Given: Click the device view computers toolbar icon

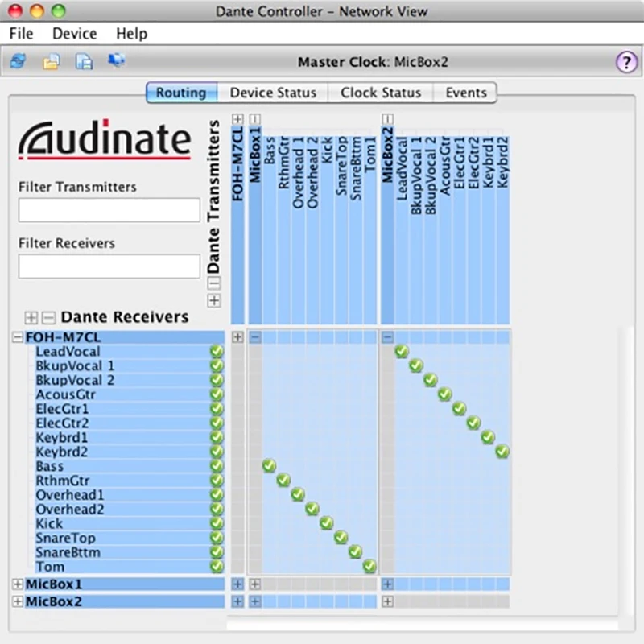Looking at the screenshot, I should pos(117,61).
